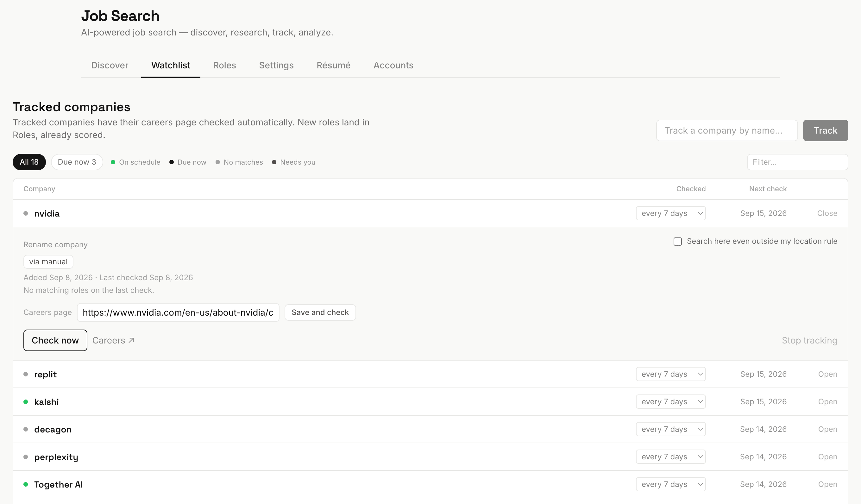
Task: Go to the Résumé tab
Action: tap(333, 65)
